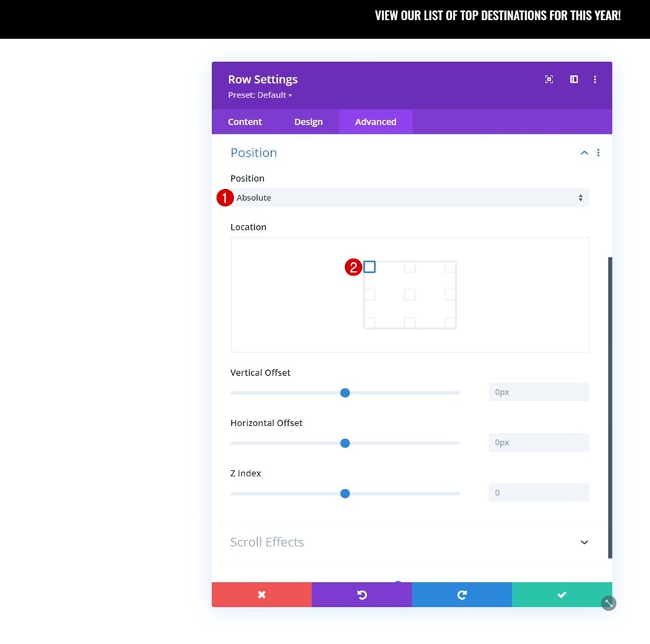Select top-right location anchor square
This screenshot has width=650, height=644.
(450, 267)
